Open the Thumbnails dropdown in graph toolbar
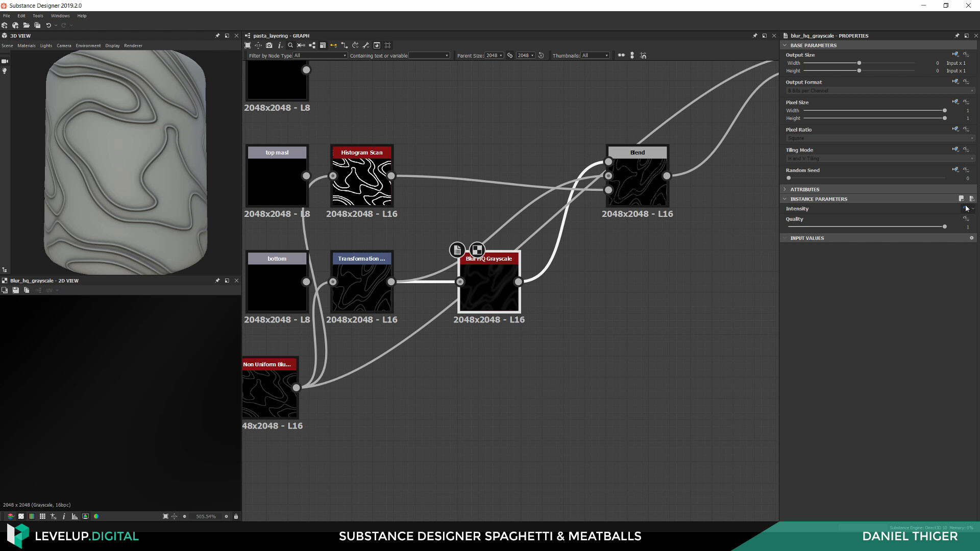The height and width of the screenshot is (551, 980). (x=595, y=55)
